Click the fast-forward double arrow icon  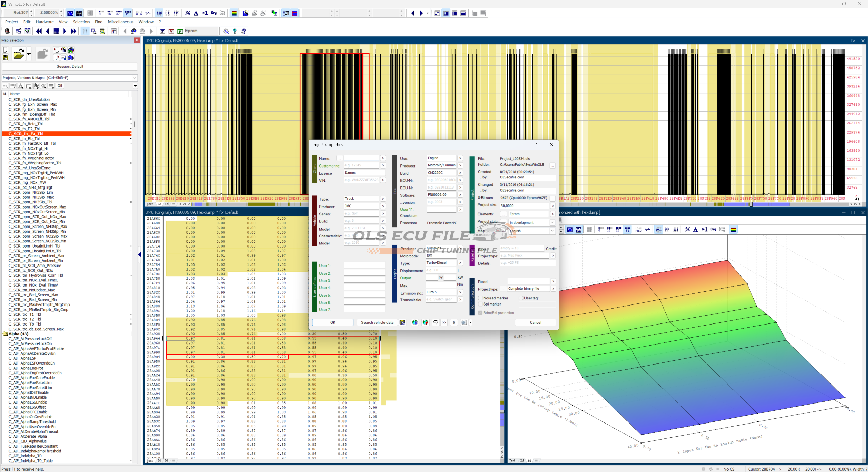(x=73, y=31)
